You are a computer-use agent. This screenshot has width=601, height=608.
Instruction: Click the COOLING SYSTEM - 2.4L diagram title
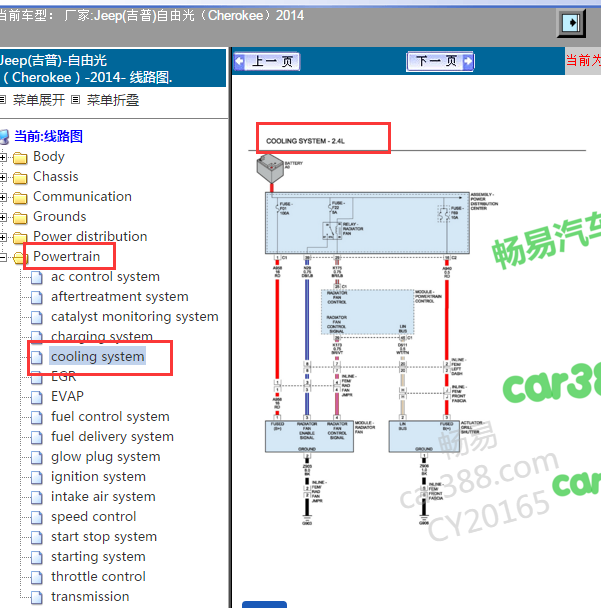tap(305, 141)
